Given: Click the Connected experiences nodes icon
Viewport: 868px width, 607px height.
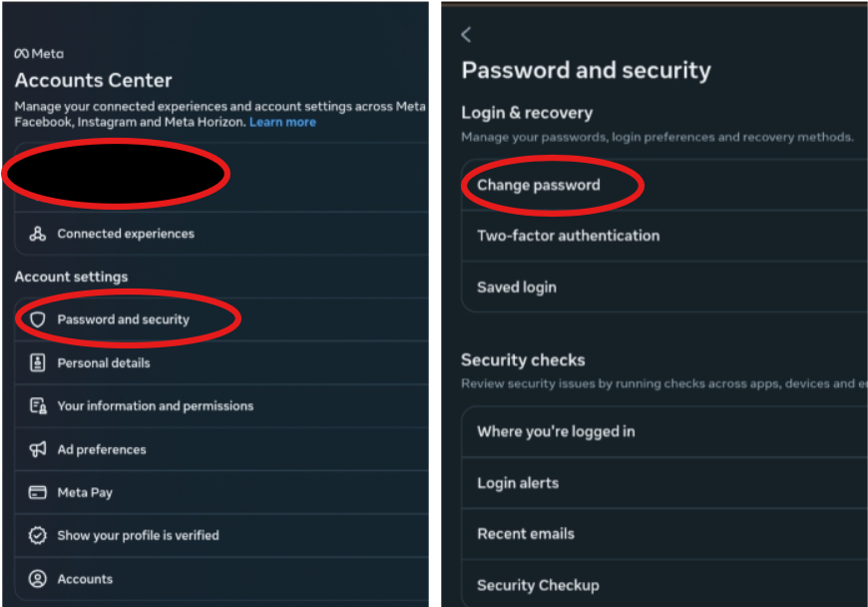Looking at the screenshot, I should (38, 234).
